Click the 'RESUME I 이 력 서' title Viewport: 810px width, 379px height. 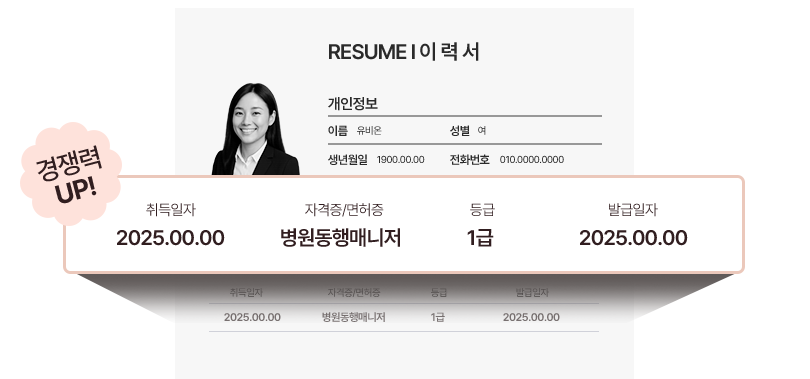tap(403, 52)
